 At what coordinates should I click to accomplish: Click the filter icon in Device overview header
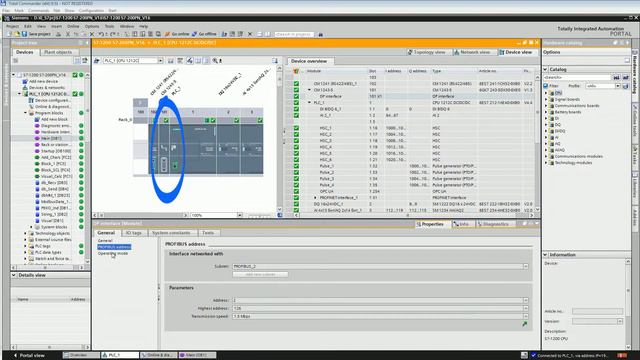point(296,71)
